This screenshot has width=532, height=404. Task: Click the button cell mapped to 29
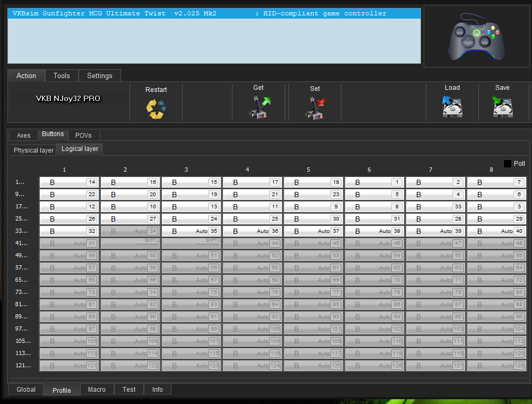point(497,219)
